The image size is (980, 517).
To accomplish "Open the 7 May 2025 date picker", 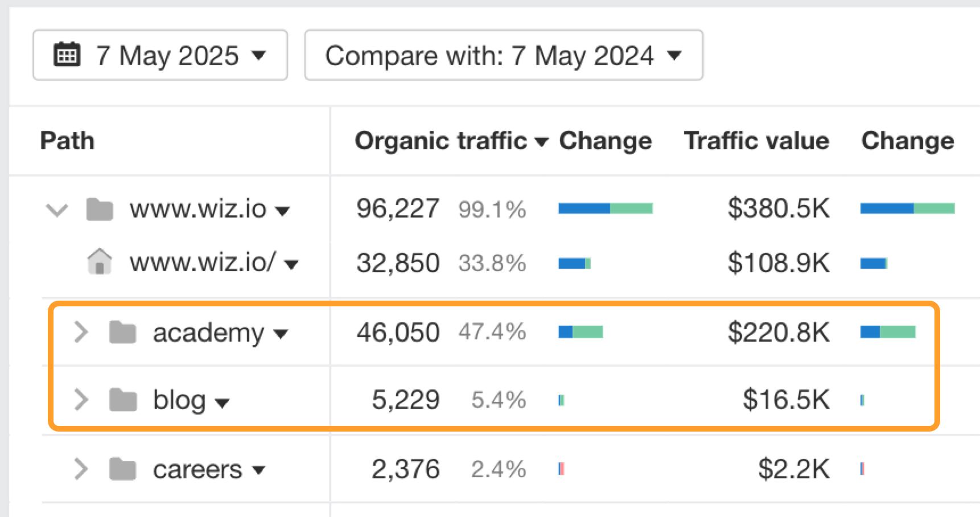I will [160, 55].
